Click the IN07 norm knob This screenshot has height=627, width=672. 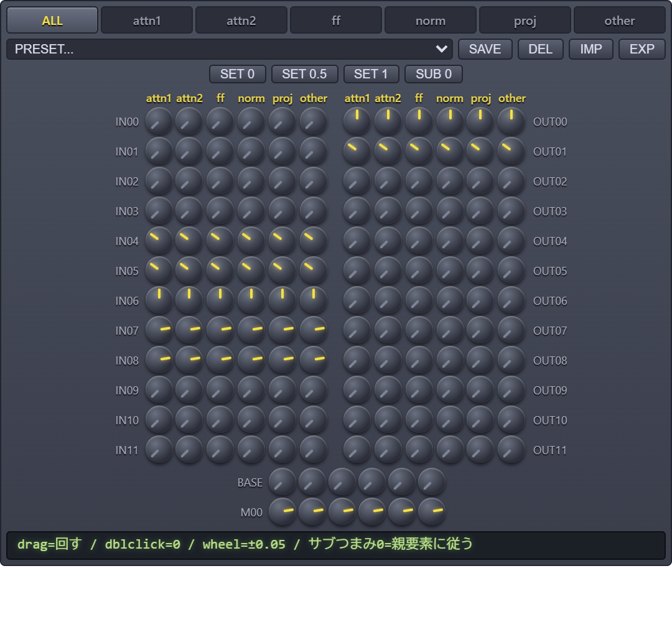pyautogui.click(x=251, y=330)
